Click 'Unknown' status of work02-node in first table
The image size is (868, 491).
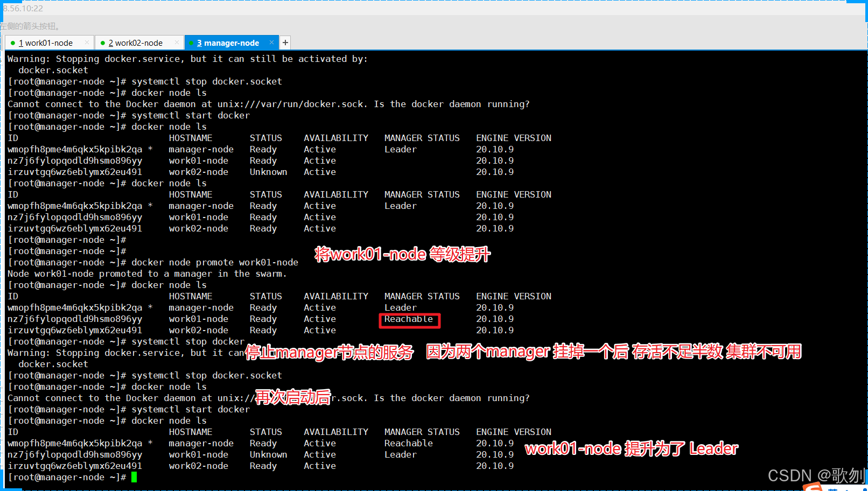coord(268,172)
